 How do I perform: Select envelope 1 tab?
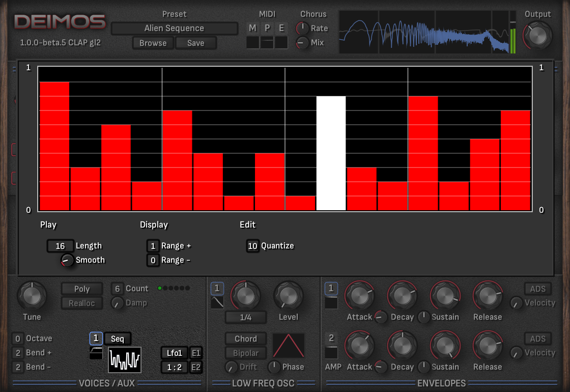click(331, 288)
